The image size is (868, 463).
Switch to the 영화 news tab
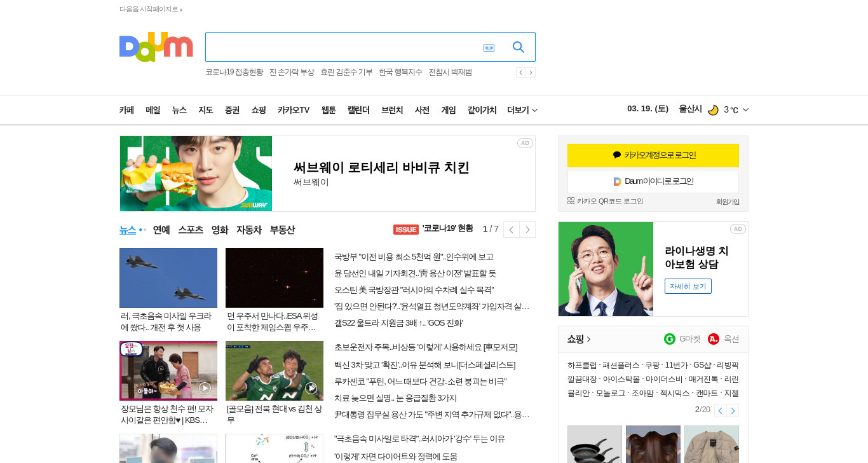pos(220,230)
